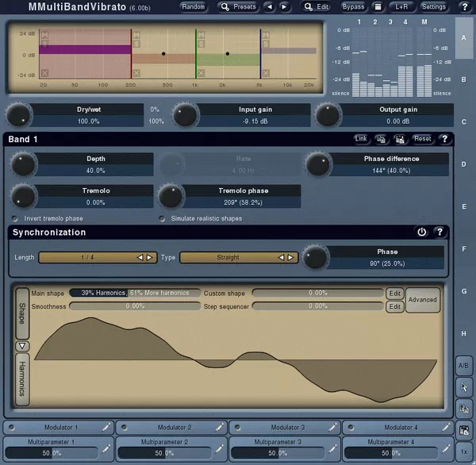
Task: Disable band 3 with its X icon
Action: coord(201,73)
